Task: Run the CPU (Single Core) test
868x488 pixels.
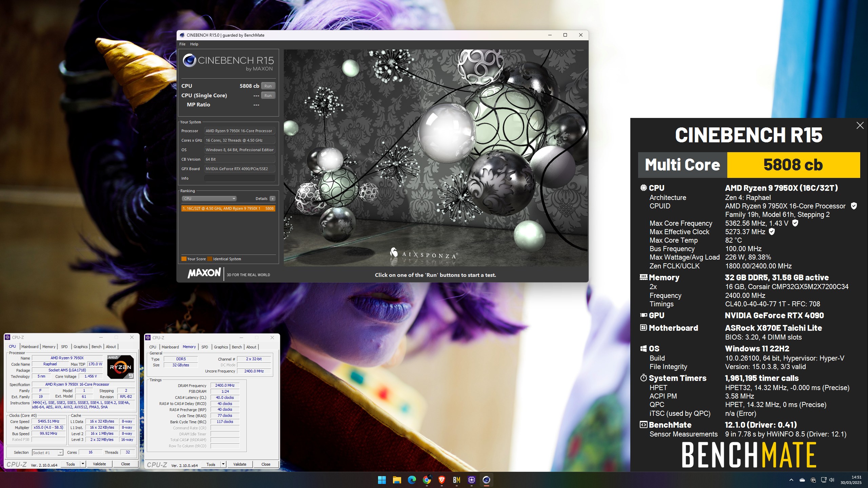Action: pos(268,96)
